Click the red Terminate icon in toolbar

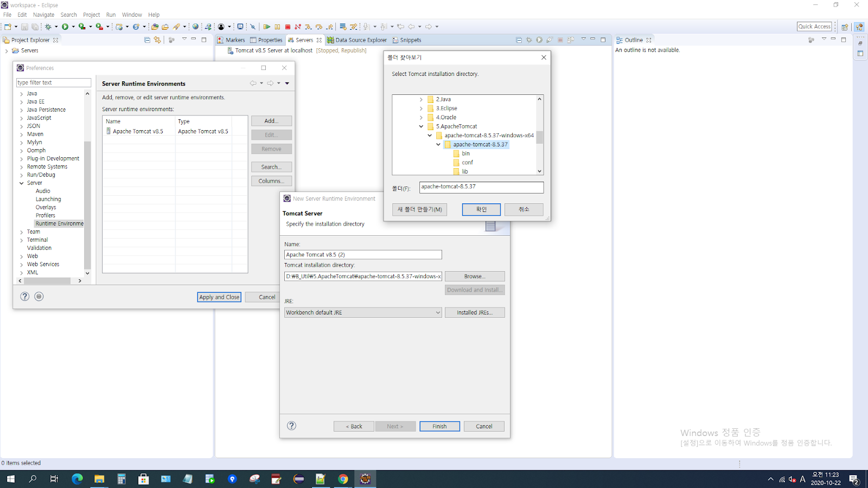(288, 27)
